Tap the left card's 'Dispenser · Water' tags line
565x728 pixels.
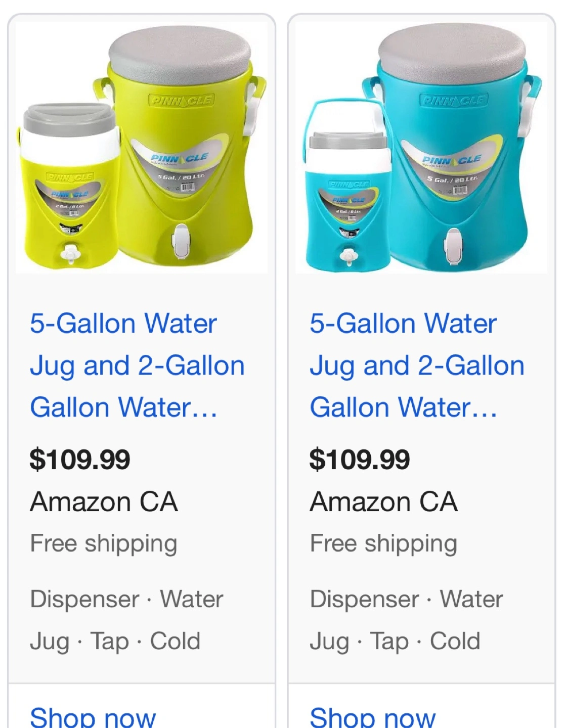(126, 599)
